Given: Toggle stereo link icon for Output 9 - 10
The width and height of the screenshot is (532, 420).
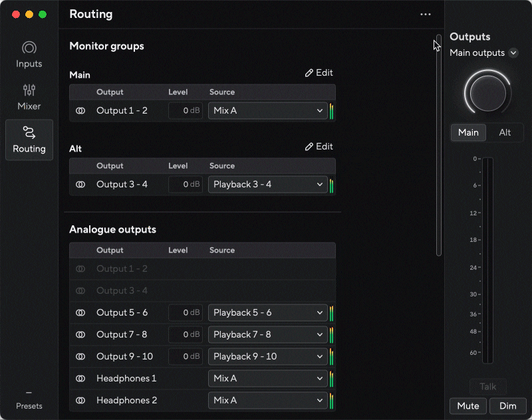Looking at the screenshot, I should pos(80,356).
